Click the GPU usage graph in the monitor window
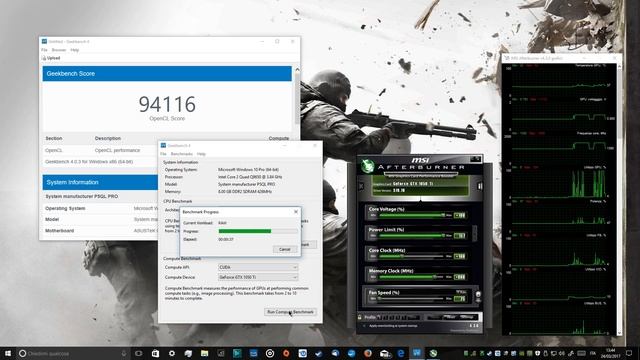Screen dimensions: 640x360 tap(558, 182)
